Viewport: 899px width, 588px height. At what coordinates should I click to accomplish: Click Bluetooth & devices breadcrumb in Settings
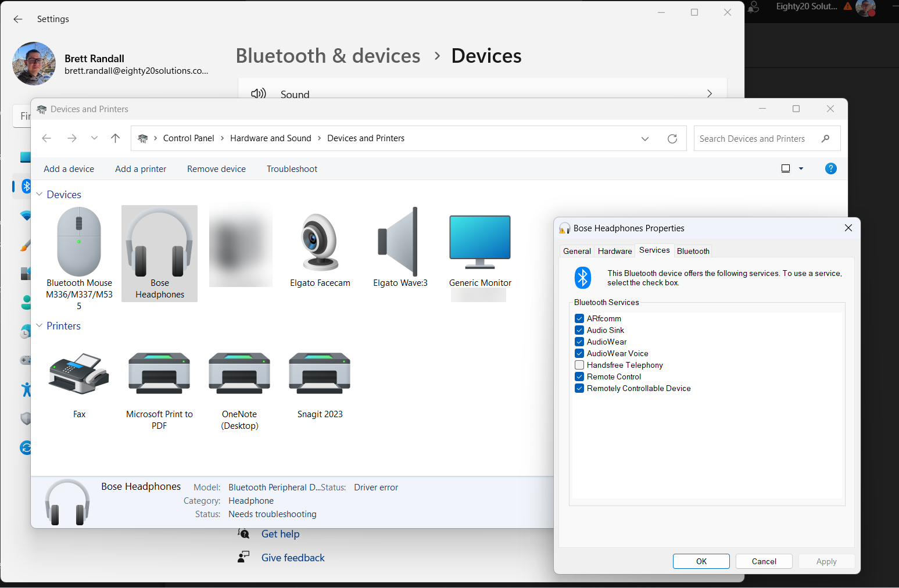pos(328,56)
